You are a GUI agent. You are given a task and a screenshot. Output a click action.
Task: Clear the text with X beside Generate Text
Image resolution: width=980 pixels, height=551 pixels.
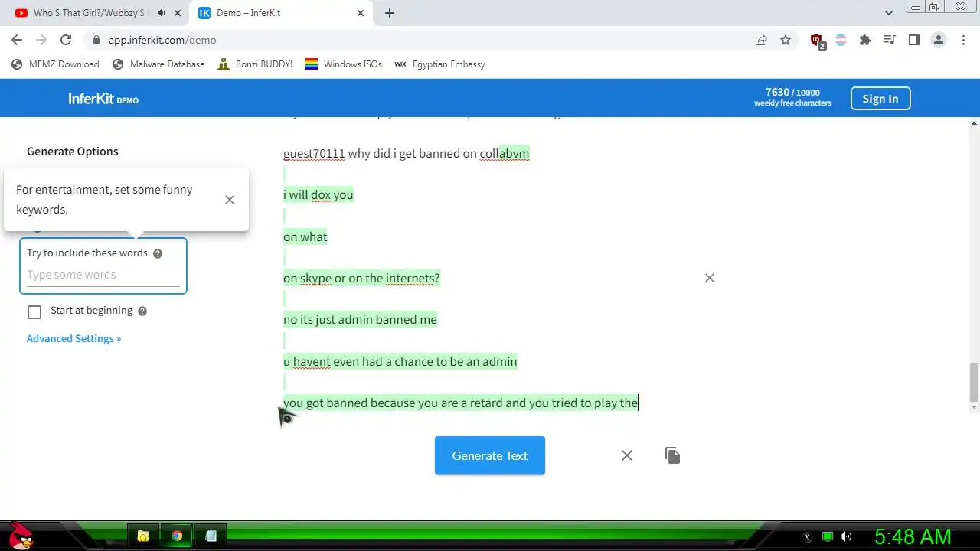pos(627,455)
